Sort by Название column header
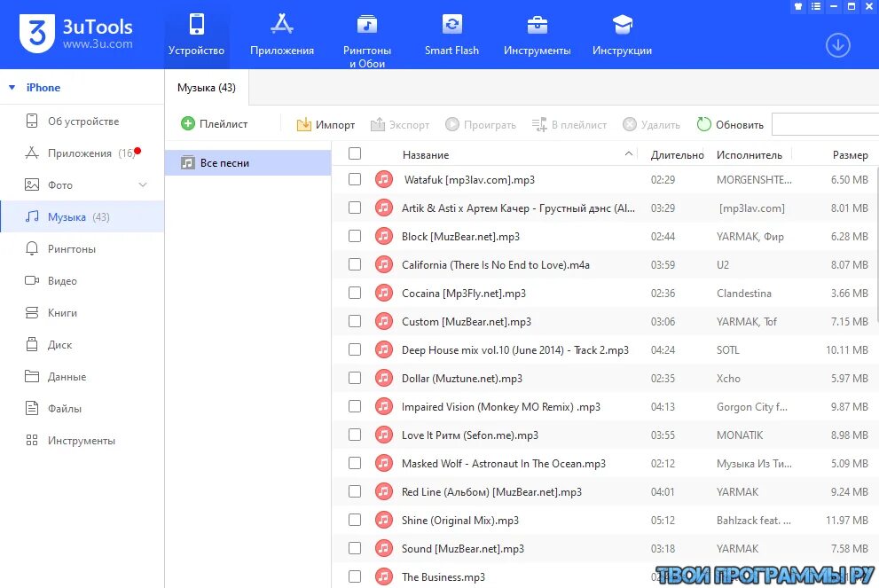 tap(426, 154)
